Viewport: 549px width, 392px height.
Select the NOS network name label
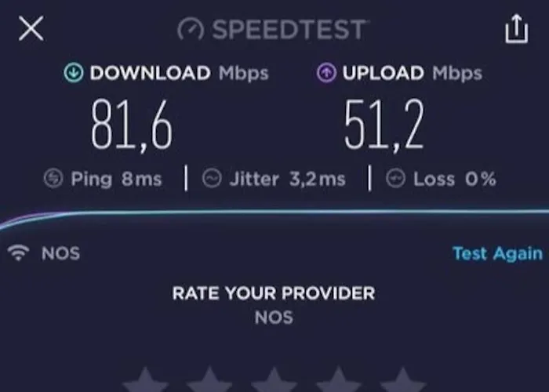60,253
